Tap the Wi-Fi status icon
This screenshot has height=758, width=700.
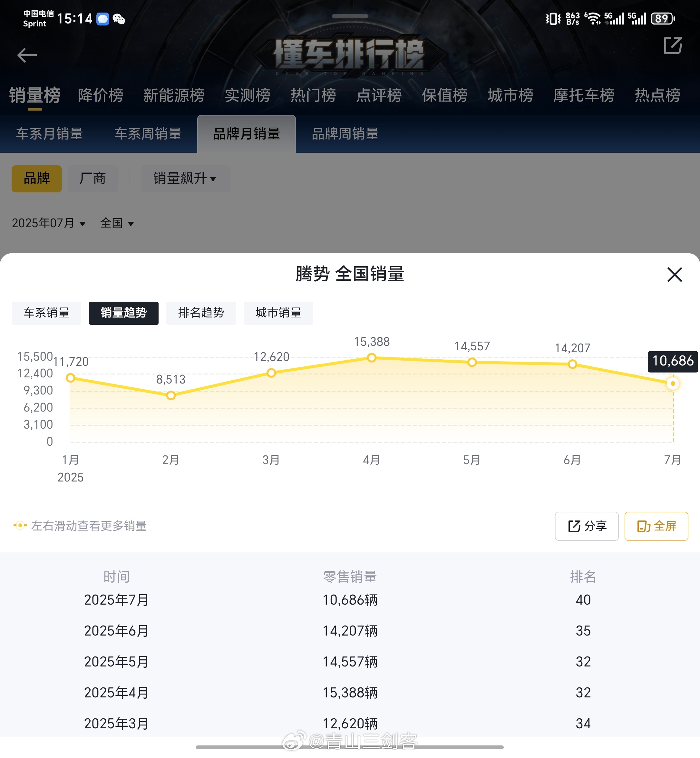[593, 18]
